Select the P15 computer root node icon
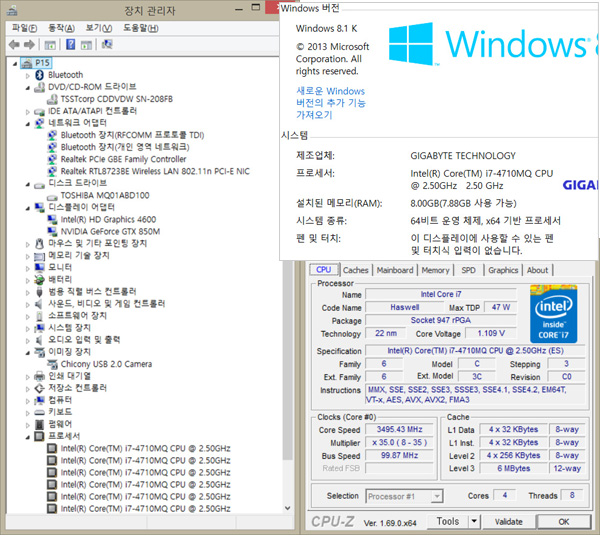Screen dimensions: 600x538 click(26, 63)
